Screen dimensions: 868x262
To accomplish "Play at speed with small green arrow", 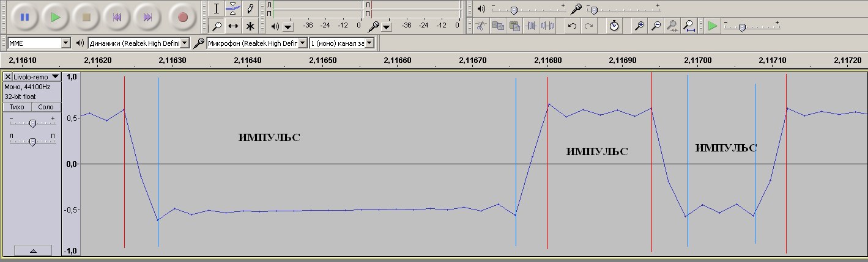I will [x=713, y=26].
